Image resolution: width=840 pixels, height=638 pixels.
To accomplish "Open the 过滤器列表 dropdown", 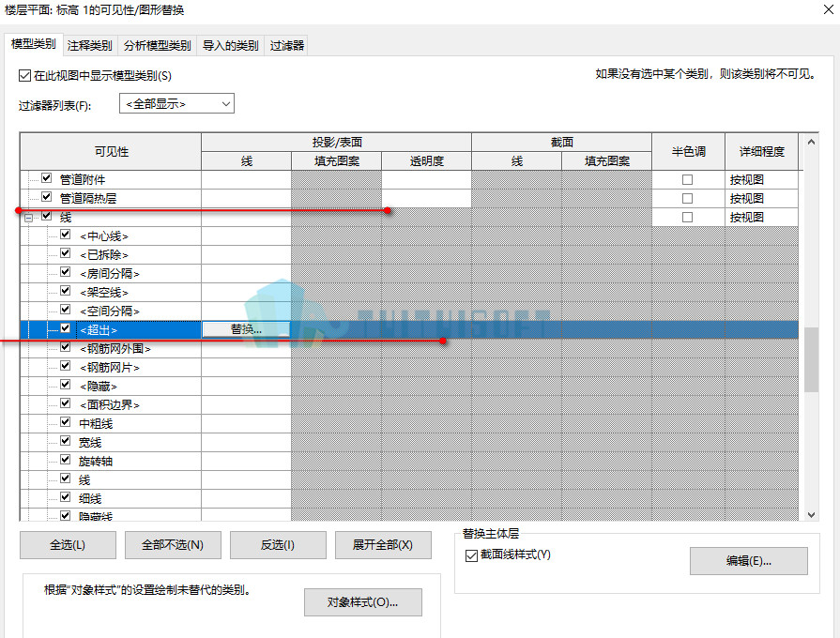I will (x=176, y=103).
